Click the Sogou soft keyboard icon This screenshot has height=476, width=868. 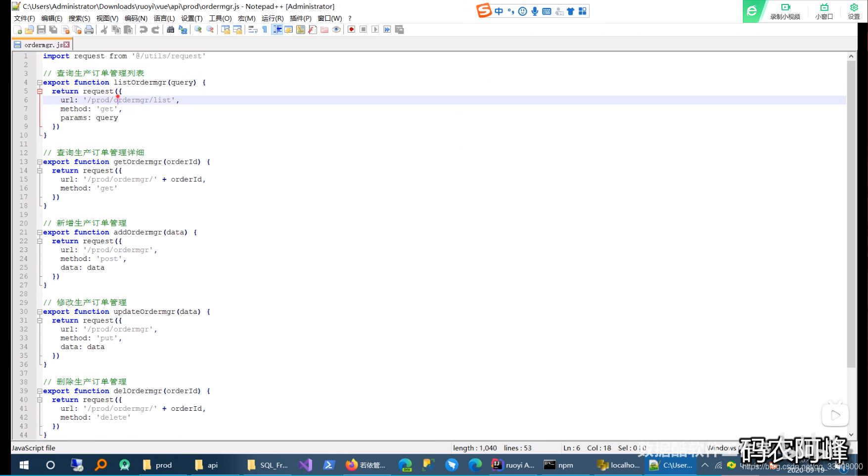pos(547,11)
